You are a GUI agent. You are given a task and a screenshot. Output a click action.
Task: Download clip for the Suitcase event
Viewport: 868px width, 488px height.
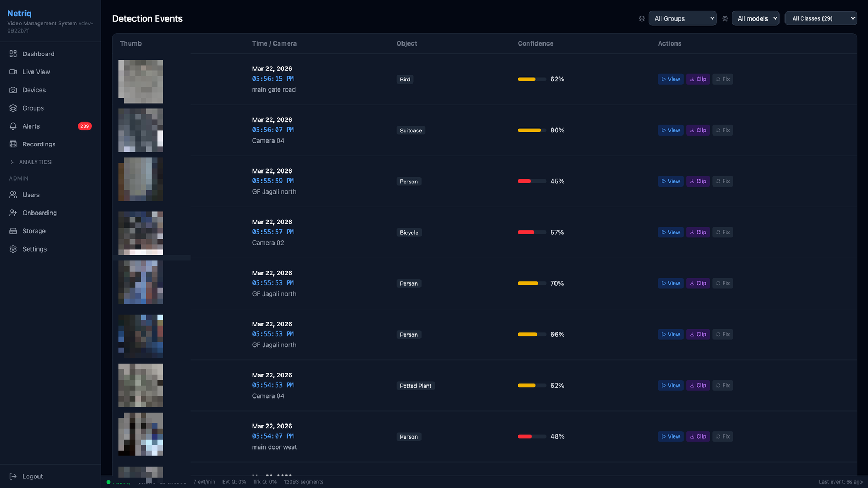698,130
